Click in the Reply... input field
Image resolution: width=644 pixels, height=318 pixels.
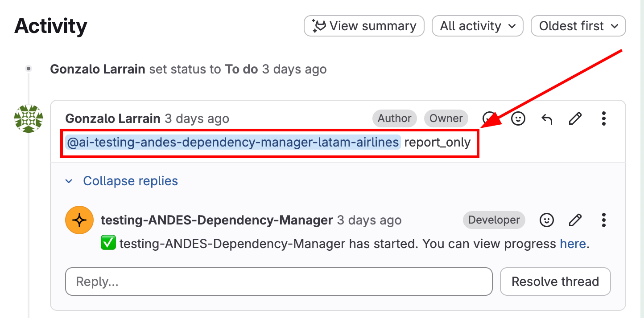coord(279,281)
